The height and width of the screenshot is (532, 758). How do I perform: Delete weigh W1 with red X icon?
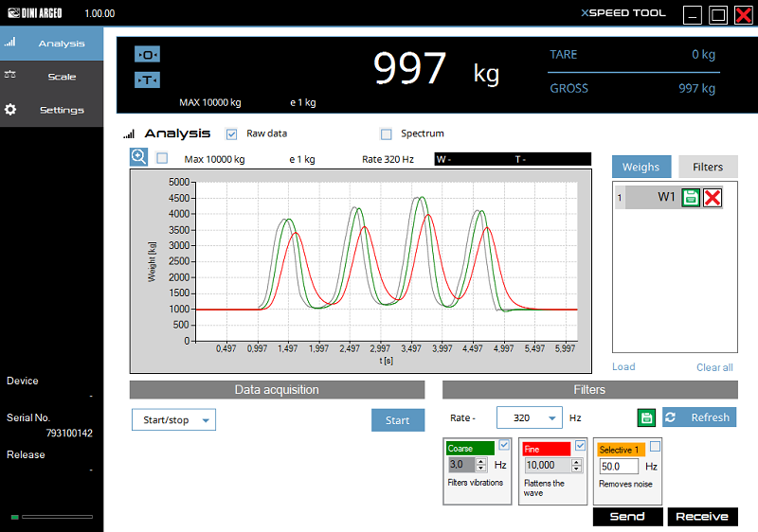713,197
